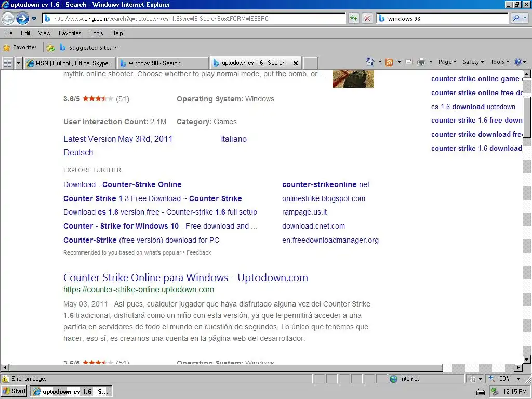This screenshot has width=532, height=399.
Task: Open search provider dropdown next to magnifier
Action: (526, 18)
